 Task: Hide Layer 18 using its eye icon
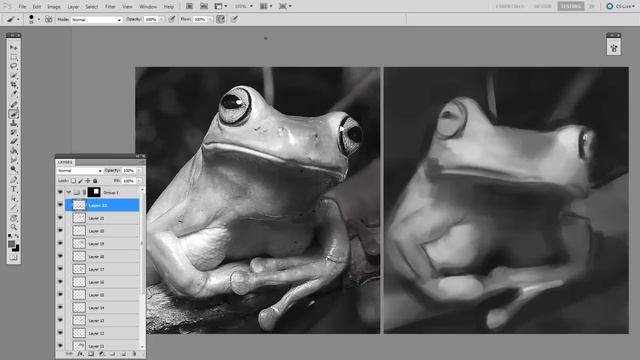click(60, 256)
